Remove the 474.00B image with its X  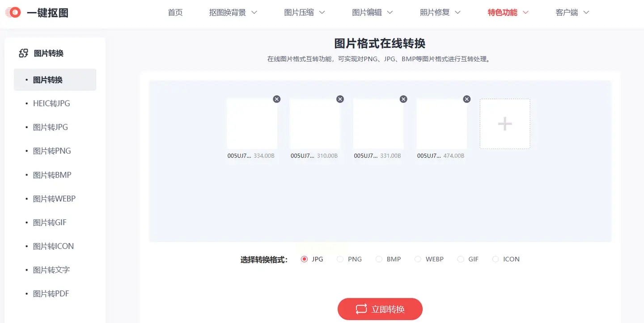tap(467, 99)
